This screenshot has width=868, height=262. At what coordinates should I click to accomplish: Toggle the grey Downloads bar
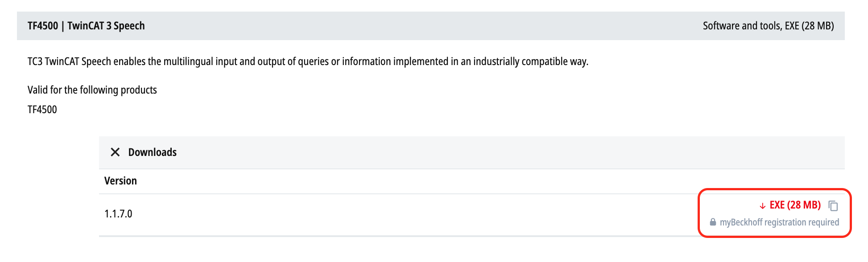pyautogui.click(x=471, y=152)
